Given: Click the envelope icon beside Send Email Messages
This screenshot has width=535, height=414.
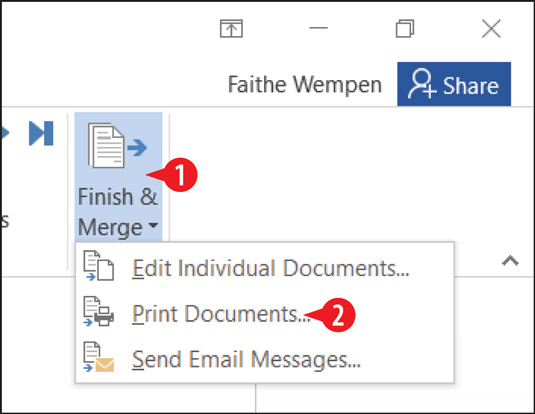Looking at the screenshot, I should [99, 357].
